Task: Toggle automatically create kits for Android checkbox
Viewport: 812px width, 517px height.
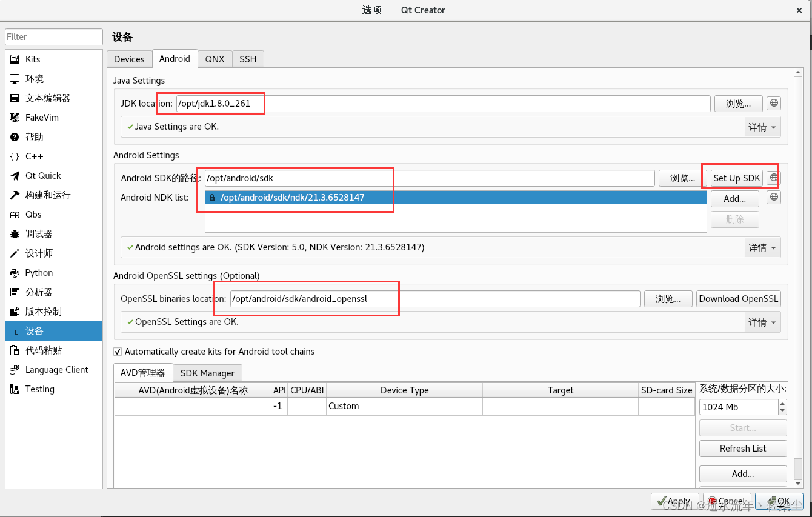Action: click(x=118, y=352)
